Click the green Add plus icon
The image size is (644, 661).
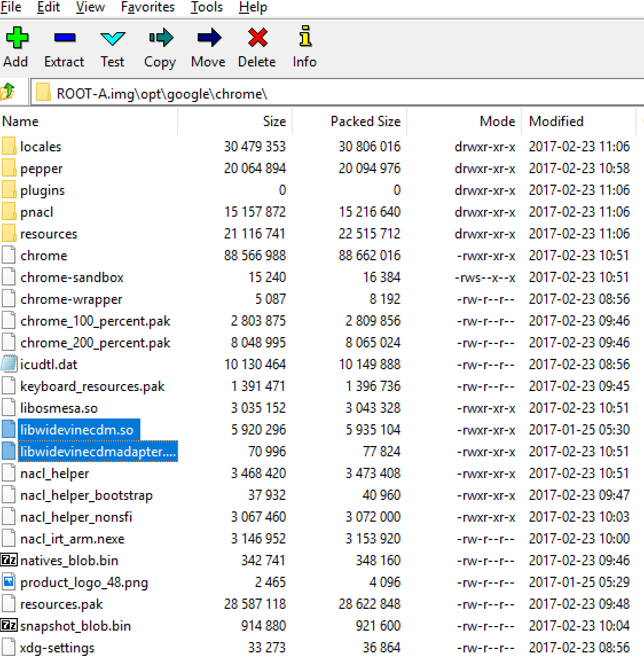coord(17,38)
